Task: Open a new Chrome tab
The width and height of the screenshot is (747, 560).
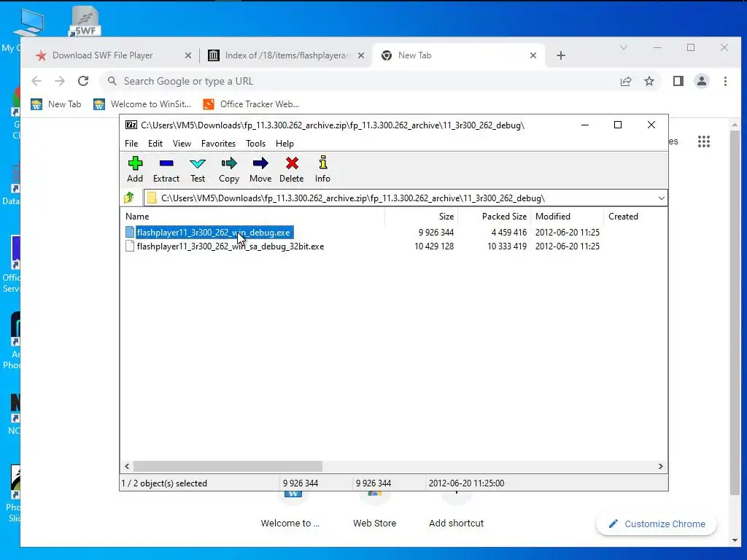Action: 561,55
